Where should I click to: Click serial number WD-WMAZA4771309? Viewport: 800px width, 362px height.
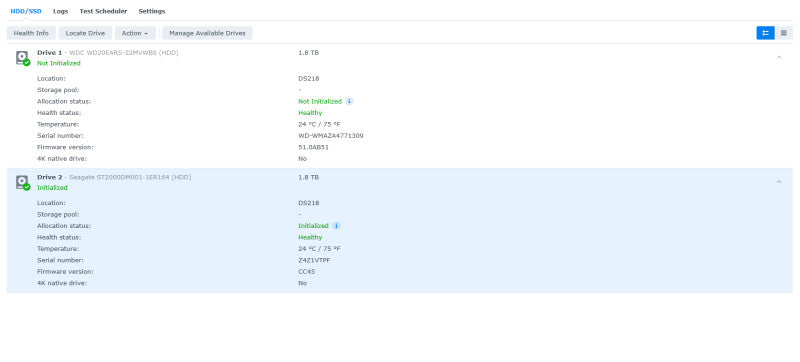331,136
